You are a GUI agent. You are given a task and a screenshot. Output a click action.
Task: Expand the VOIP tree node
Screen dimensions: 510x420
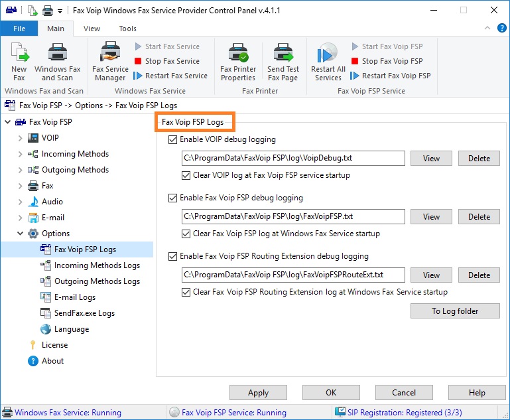[20, 138]
